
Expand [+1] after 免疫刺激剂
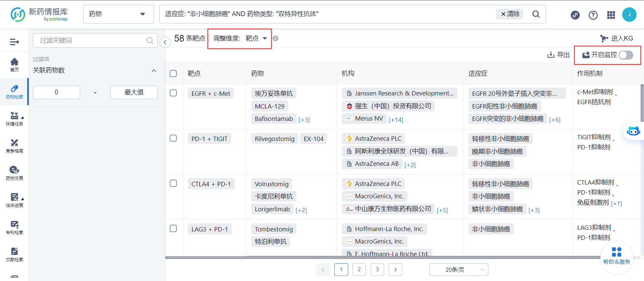(x=616, y=203)
